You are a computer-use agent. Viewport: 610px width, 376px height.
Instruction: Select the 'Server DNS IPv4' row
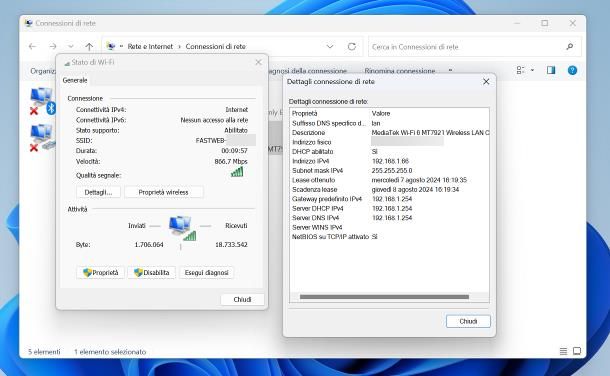coord(389,218)
